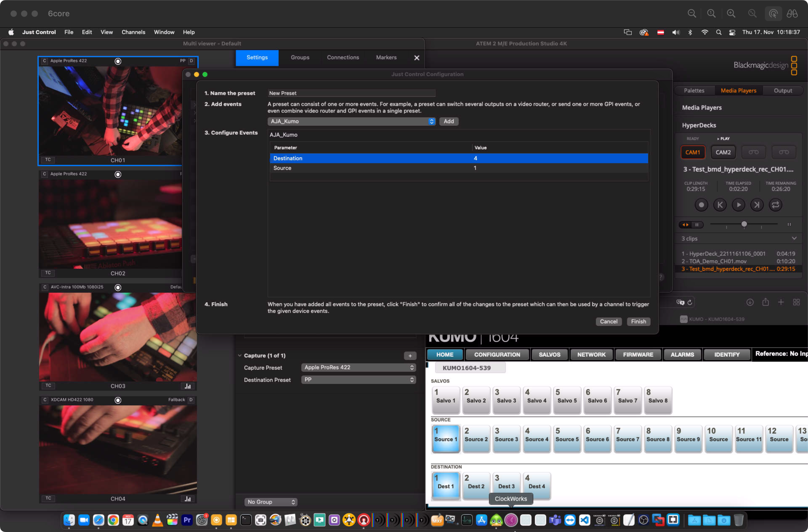Select clip 2 - TOA_Demo_CH01.mov
The height and width of the screenshot is (532, 808).
tap(738, 261)
